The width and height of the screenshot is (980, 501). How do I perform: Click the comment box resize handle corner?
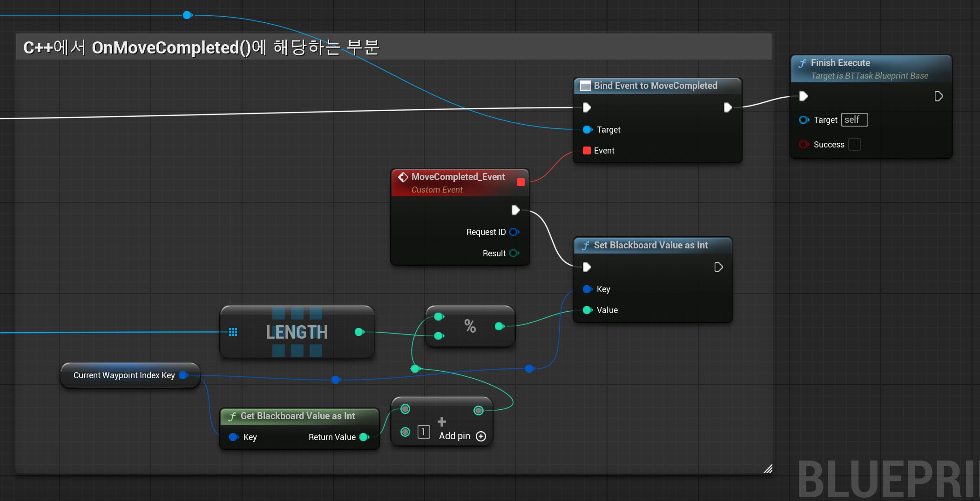point(768,469)
